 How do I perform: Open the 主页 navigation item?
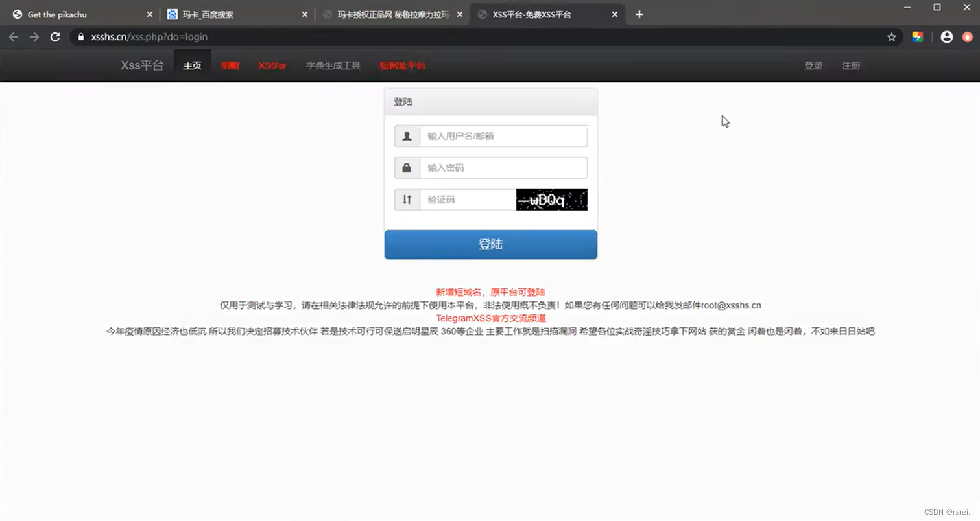(x=192, y=65)
